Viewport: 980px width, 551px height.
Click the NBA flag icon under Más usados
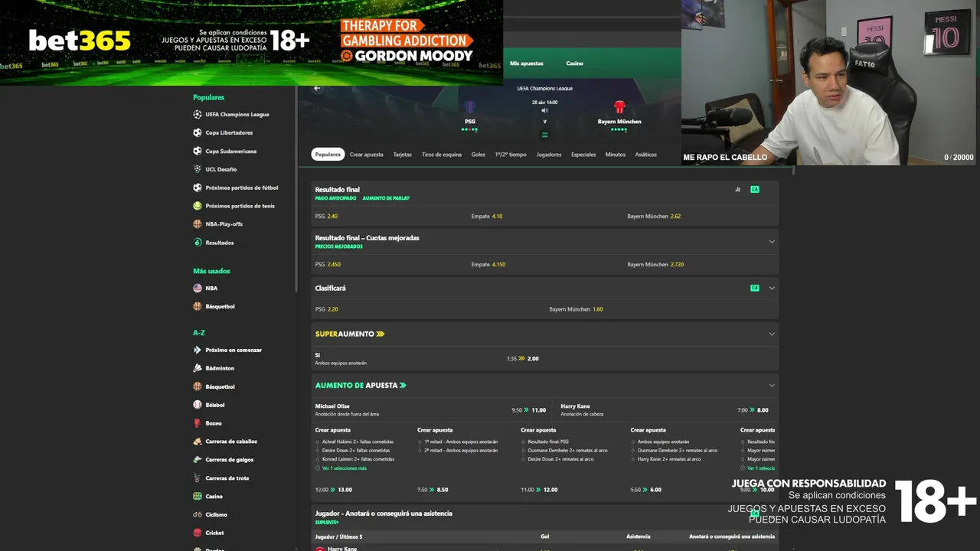(198, 289)
